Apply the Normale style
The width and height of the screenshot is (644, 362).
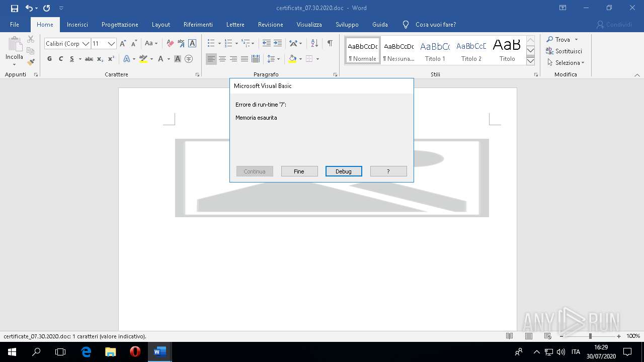[362, 51]
